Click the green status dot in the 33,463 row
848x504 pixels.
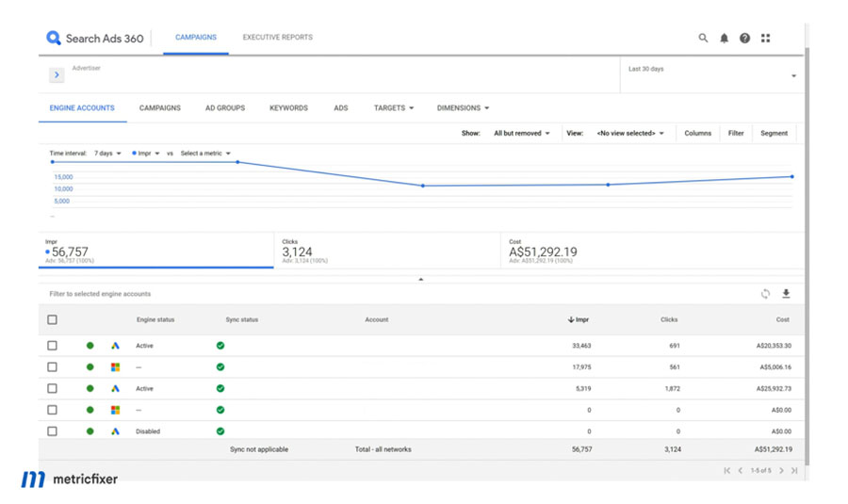click(90, 346)
